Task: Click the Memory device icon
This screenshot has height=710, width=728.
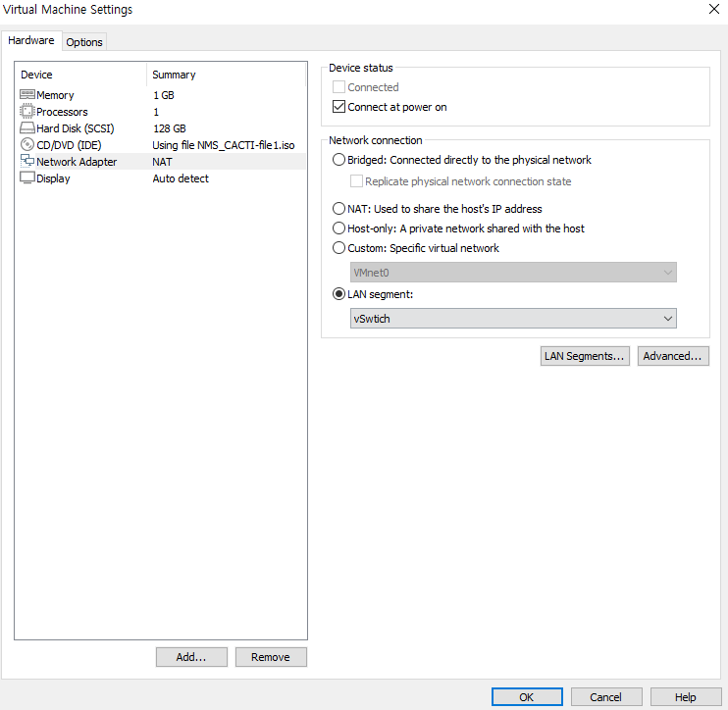Action: click(x=26, y=95)
